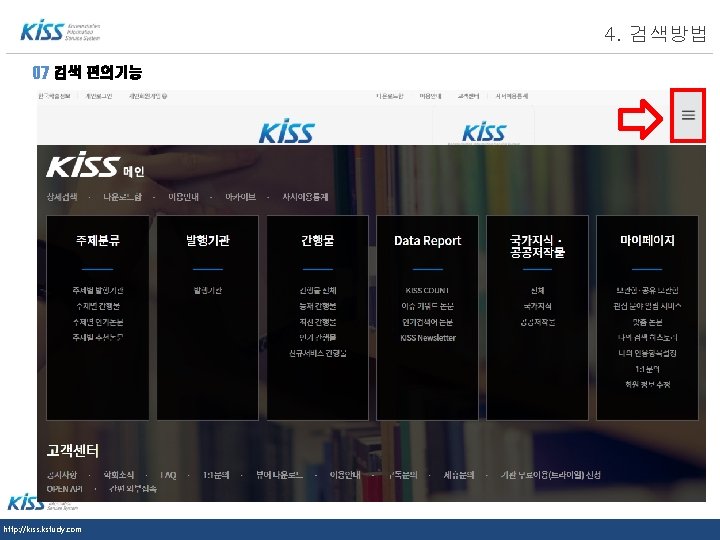
Task: Open 사사이용통계 in the main menu row
Action: (x=305, y=197)
